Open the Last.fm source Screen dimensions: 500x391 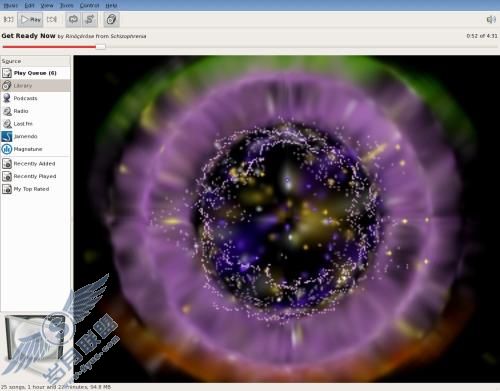pos(36,123)
